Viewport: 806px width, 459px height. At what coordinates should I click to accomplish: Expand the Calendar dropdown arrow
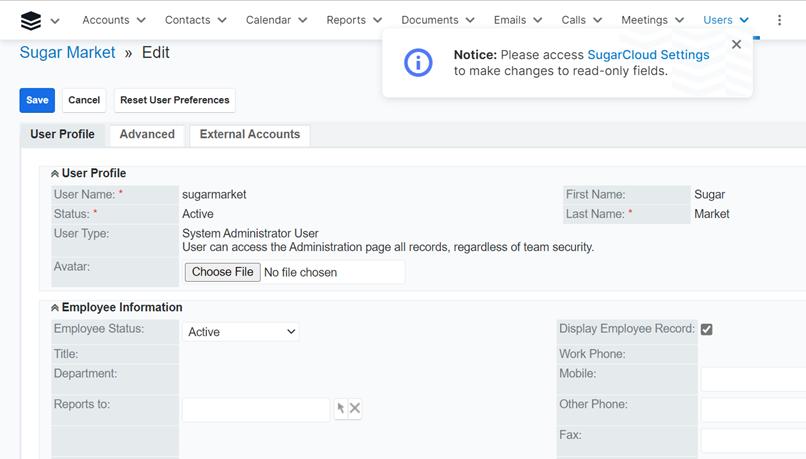coord(303,20)
